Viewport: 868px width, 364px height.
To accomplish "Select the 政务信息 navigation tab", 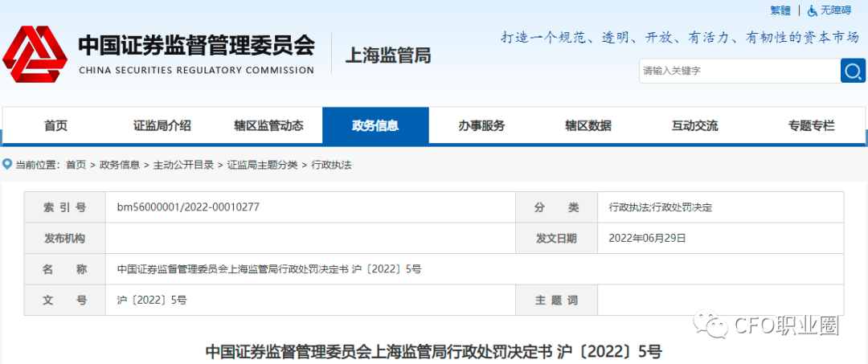I will 375,125.
